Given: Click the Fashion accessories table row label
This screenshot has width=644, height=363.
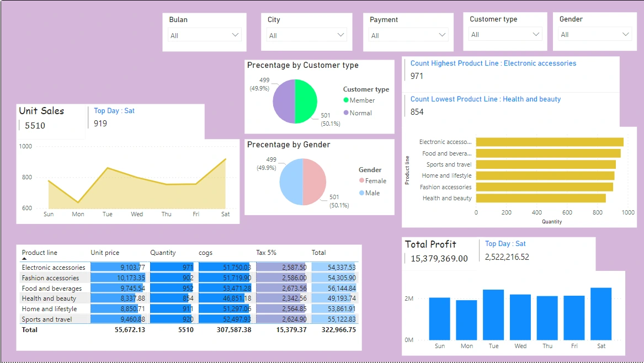Looking at the screenshot, I should click(x=50, y=278).
